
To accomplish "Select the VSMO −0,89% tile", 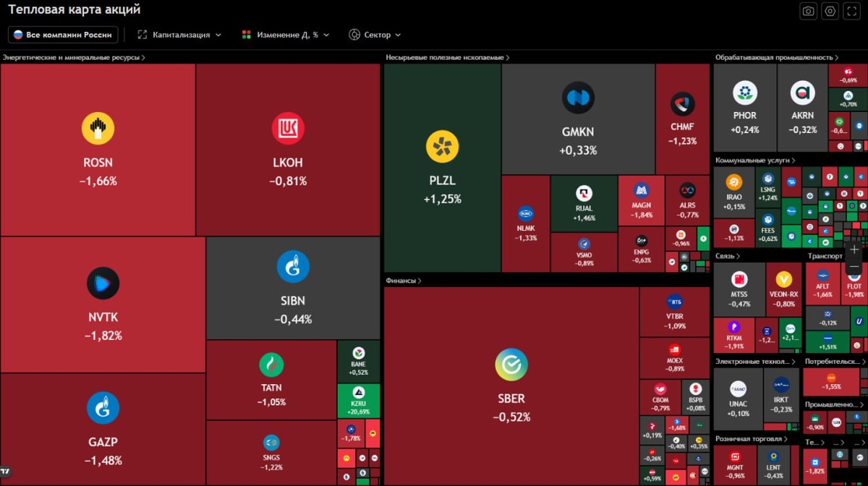I will (x=584, y=252).
